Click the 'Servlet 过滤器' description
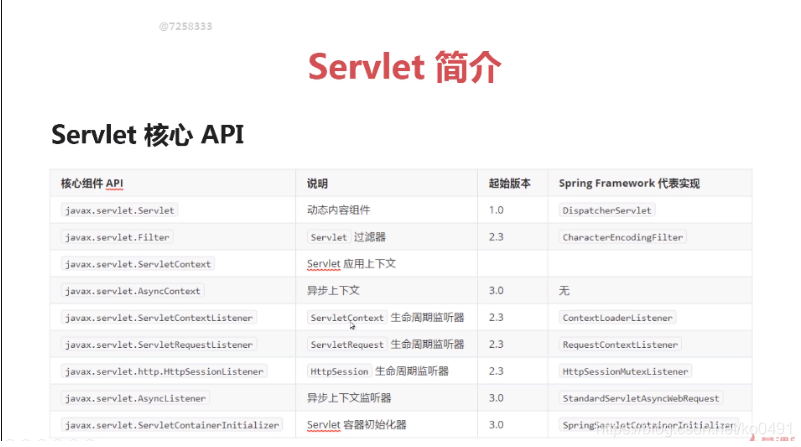 [346, 237]
